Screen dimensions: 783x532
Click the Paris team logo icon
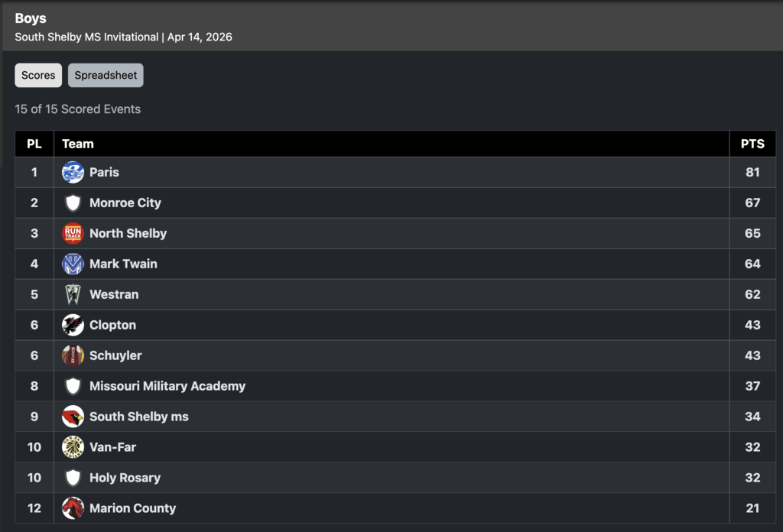pos(73,172)
